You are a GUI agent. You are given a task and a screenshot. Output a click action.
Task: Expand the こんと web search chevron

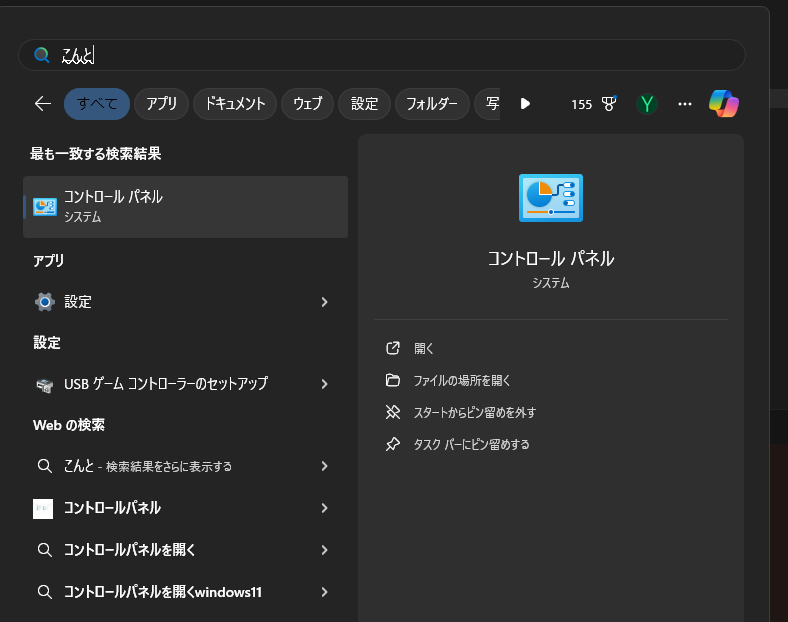click(x=325, y=466)
